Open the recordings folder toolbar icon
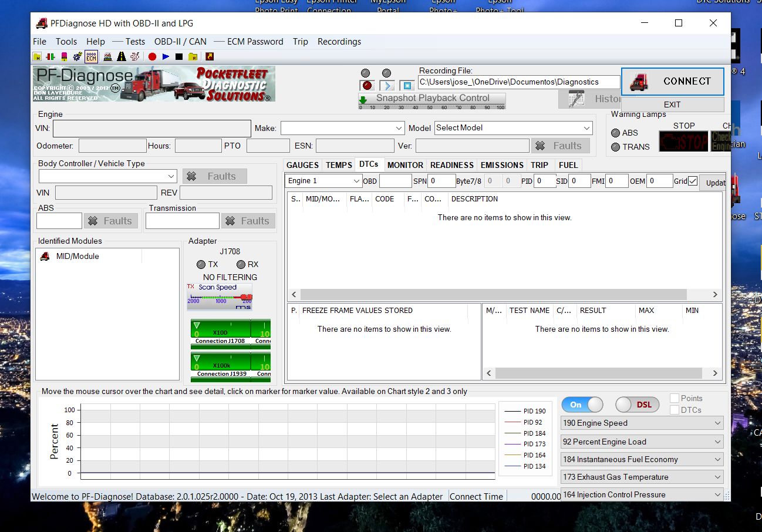Viewport: 762px width, 532px height. pyautogui.click(x=193, y=56)
